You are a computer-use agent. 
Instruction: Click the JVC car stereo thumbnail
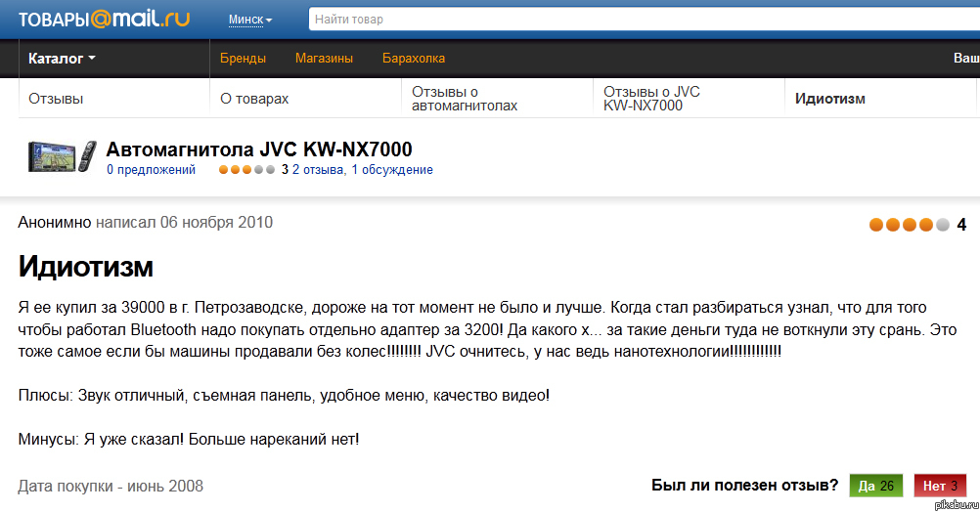pyautogui.click(x=63, y=156)
